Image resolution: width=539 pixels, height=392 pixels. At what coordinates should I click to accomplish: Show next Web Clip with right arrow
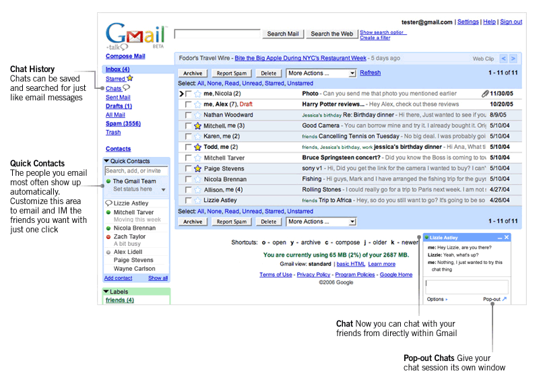click(513, 59)
